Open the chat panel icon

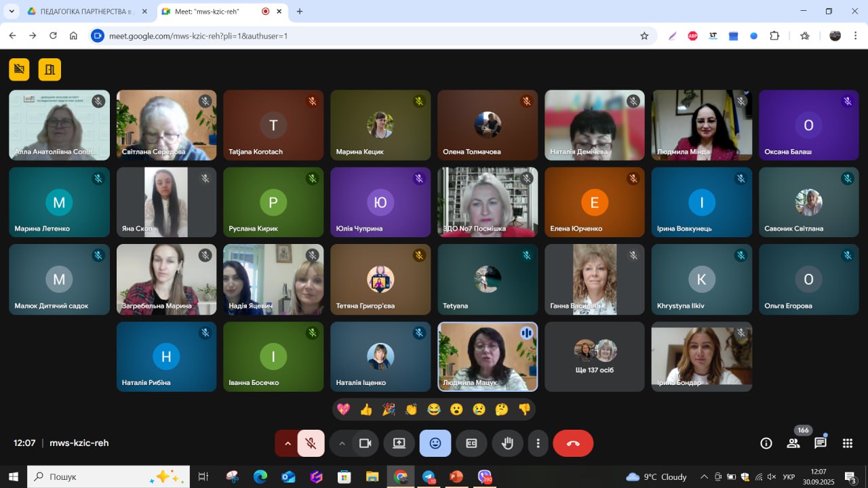(x=820, y=443)
